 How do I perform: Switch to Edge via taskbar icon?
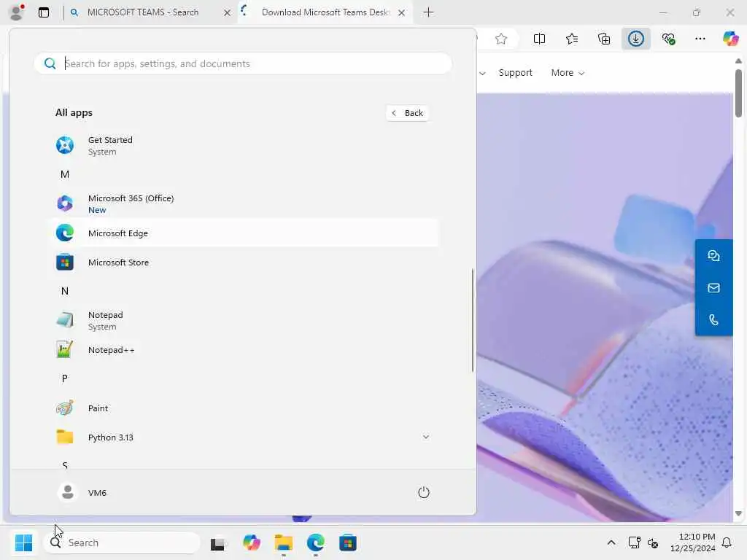315,542
